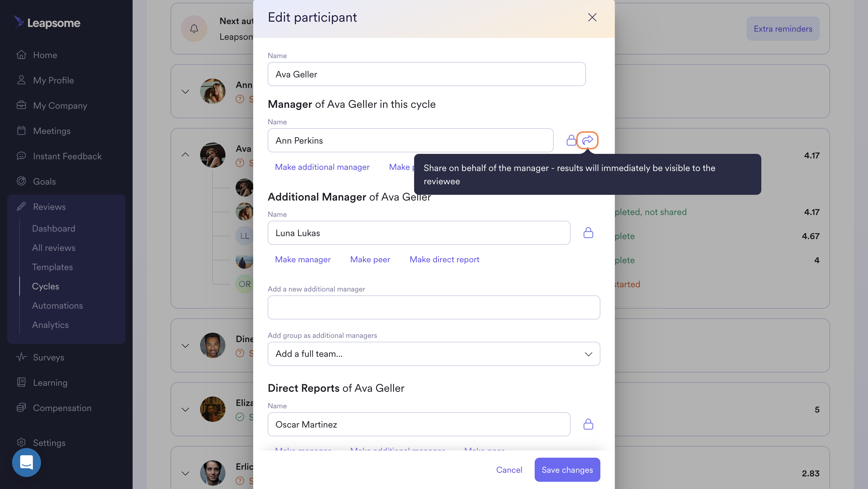Click the Meetings calendar icon

[x=21, y=130]
